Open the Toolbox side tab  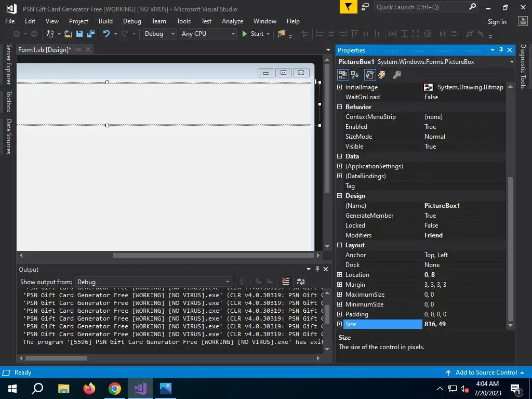click(x=8, y=101)
